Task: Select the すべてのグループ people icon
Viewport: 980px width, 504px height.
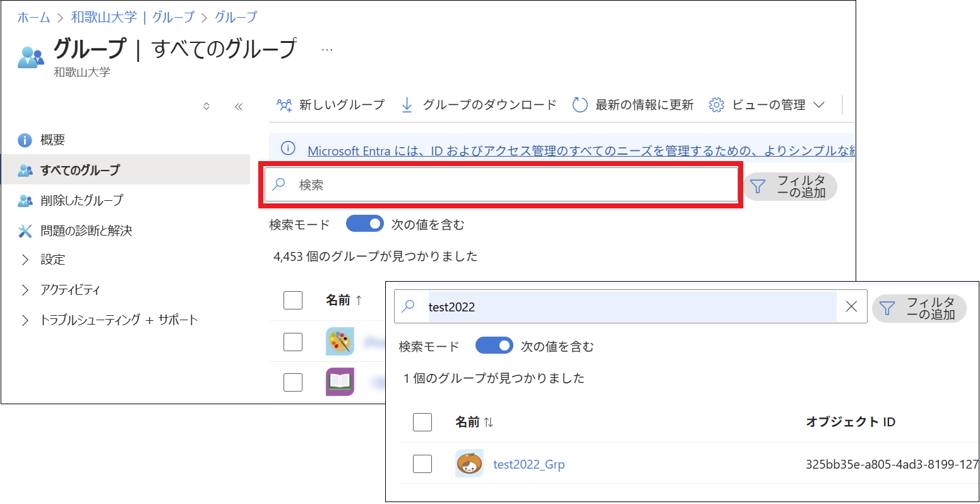Action: [27, 169]
